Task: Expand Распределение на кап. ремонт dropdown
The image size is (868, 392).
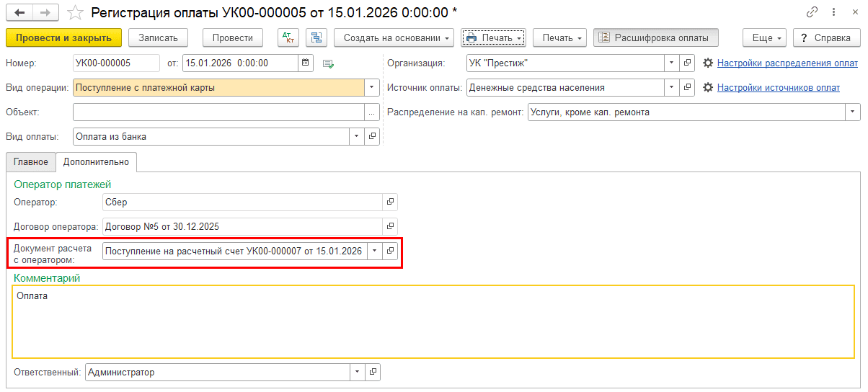Action: [x=854, y=112]
